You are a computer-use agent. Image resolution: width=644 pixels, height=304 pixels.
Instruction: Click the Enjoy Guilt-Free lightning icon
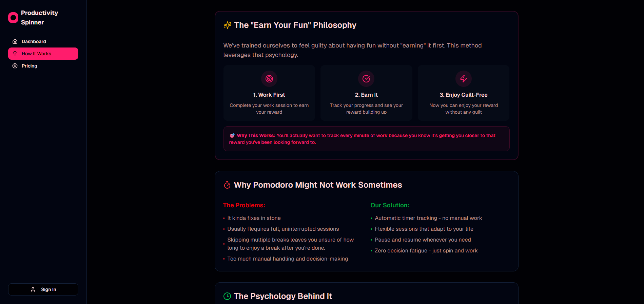tap(464, 79)
